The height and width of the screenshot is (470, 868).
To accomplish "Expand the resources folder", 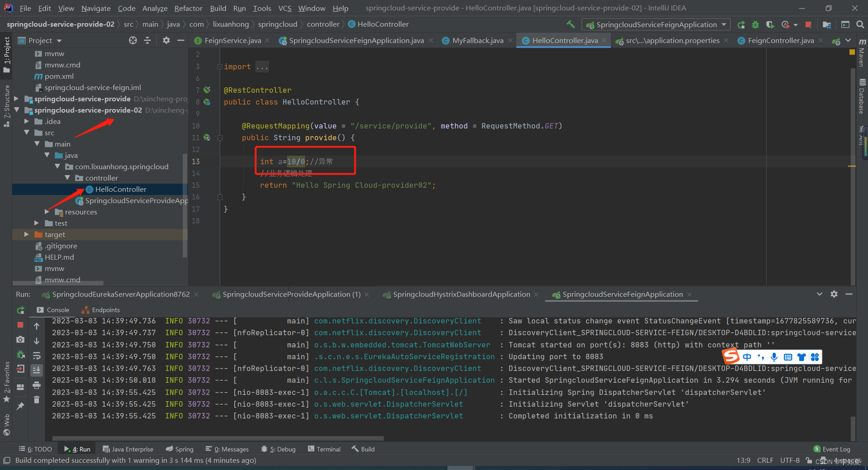I will click(x=47, y=212).
